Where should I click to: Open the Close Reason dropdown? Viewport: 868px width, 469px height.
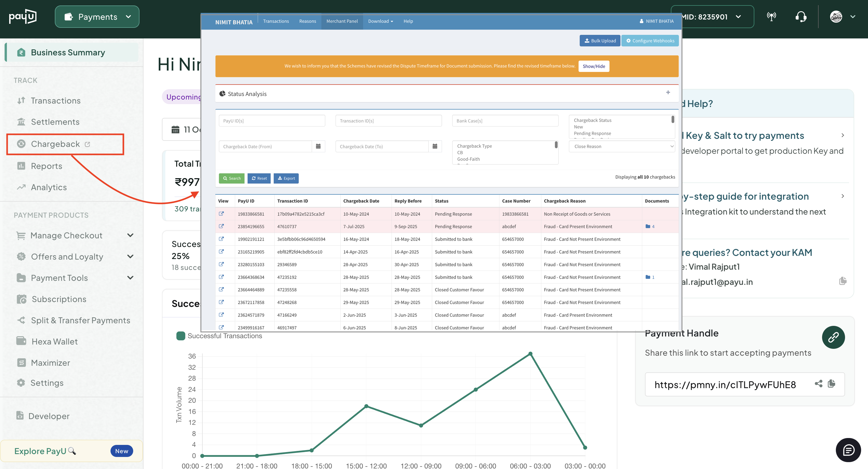[622, 147]
